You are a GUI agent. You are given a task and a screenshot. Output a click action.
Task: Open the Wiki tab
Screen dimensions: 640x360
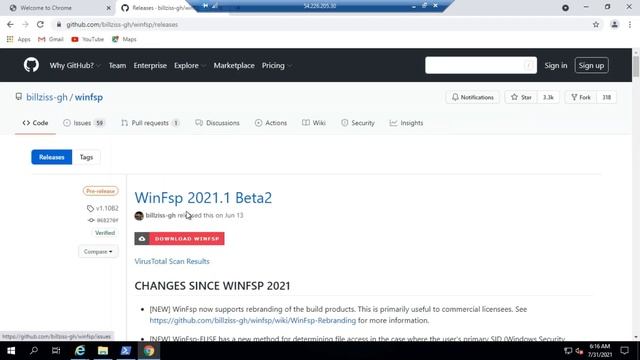(313, 123)
